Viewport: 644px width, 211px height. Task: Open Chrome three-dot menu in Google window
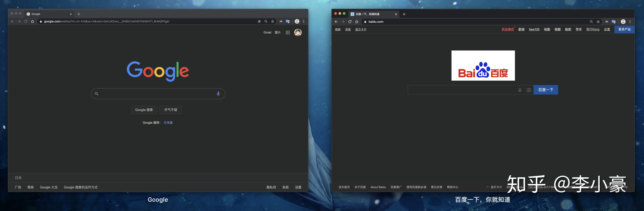click(304, 22)
